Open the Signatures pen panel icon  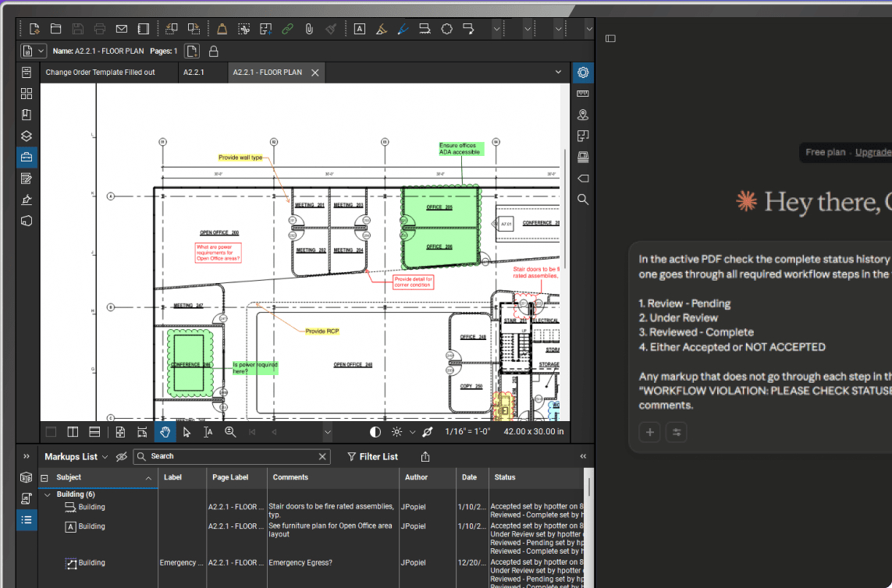point(27,200)
